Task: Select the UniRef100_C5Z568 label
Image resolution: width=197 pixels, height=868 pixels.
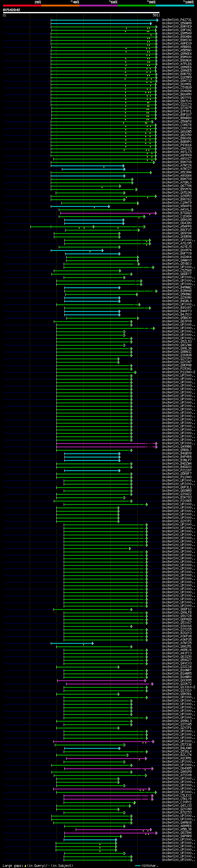Action: point(177,271)
